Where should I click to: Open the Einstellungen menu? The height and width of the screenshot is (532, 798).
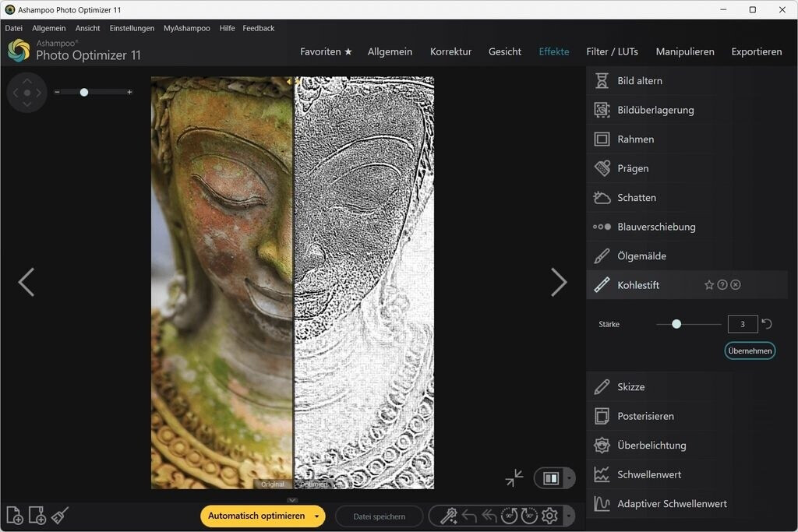(x=132, y=28)
